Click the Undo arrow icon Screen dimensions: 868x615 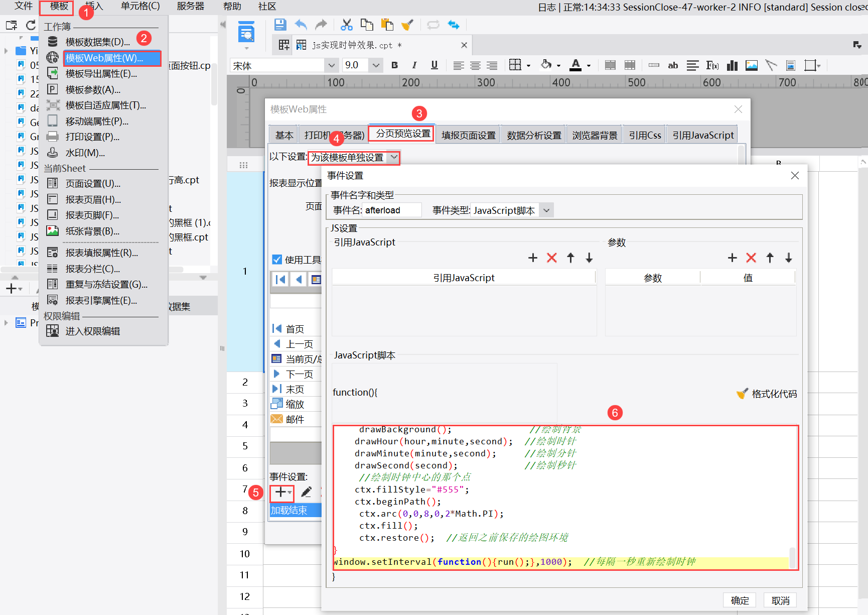pyautogui.click(x=301, y=25)
